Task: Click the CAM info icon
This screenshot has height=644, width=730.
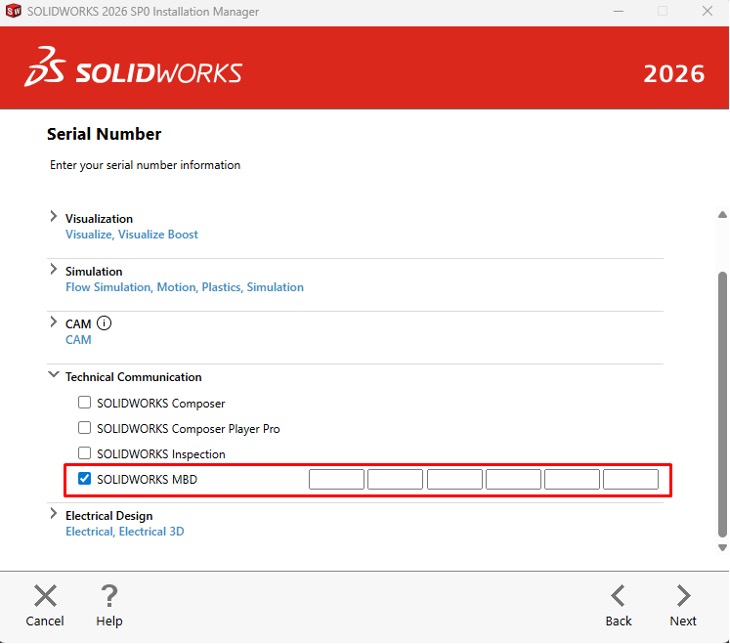Action: click(104, 323)
